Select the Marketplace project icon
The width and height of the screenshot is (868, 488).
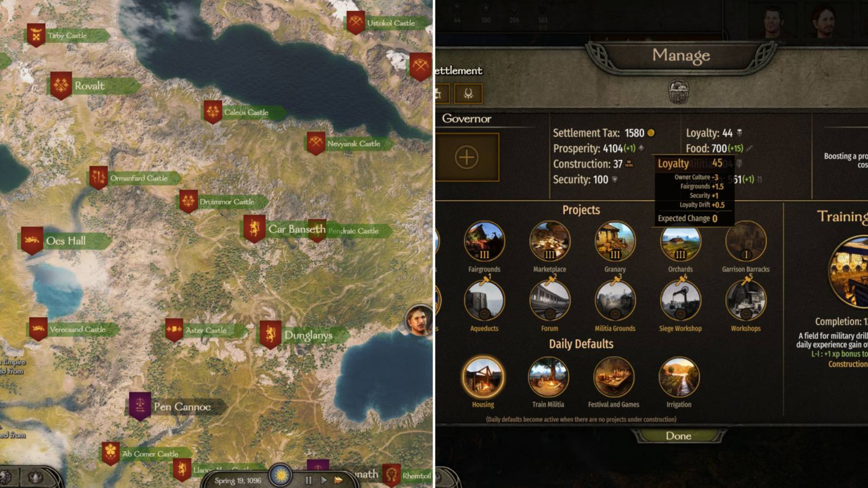[x=550, y=241]
